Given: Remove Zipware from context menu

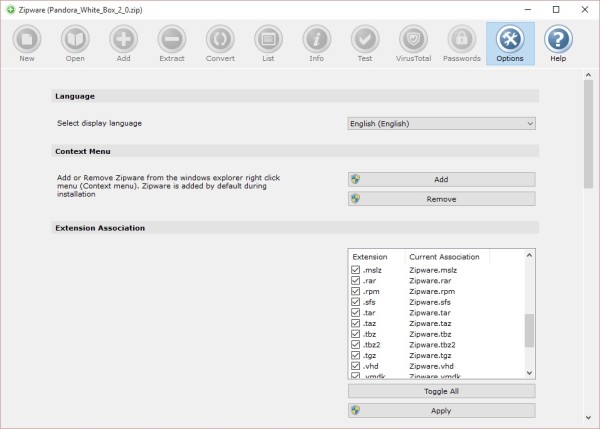Looking at the screenshot, I should coord(442,199).
